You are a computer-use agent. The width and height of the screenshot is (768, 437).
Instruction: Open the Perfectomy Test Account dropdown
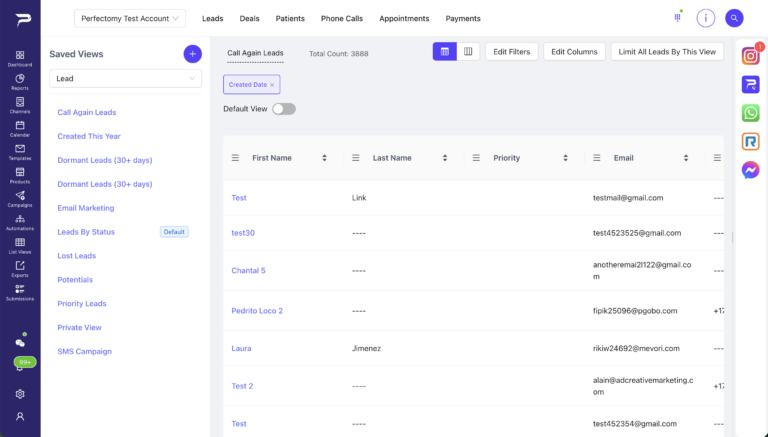(x=130, y=19)
